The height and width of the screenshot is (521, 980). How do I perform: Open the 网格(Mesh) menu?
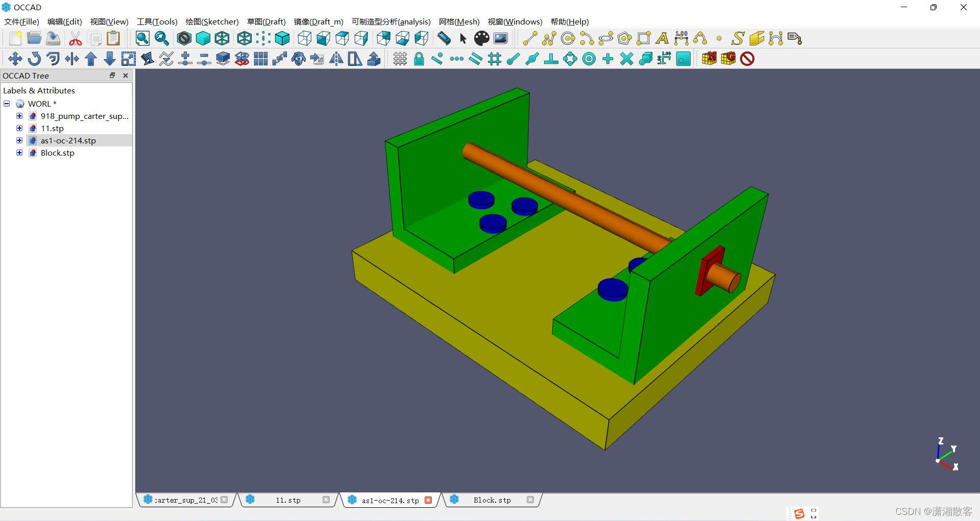[459, 21]
